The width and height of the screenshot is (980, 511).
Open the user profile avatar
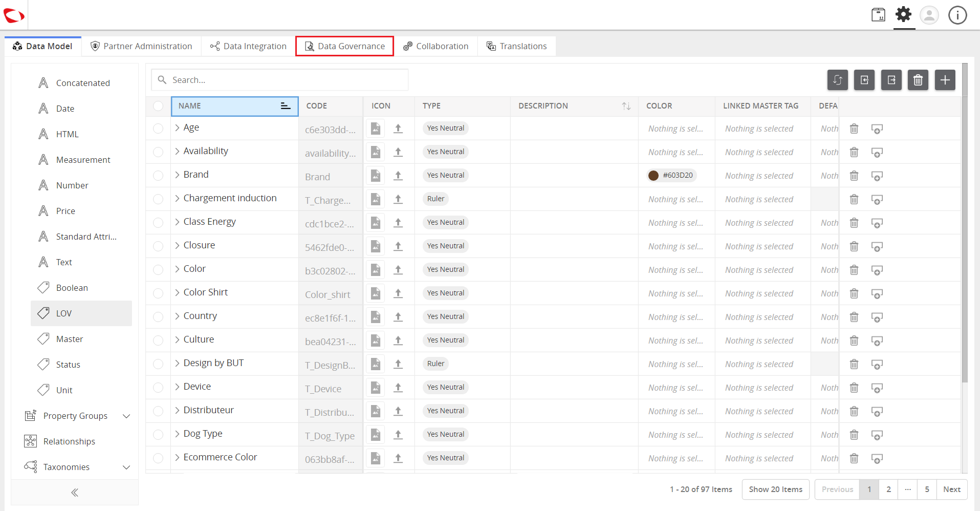coord(929,15)
